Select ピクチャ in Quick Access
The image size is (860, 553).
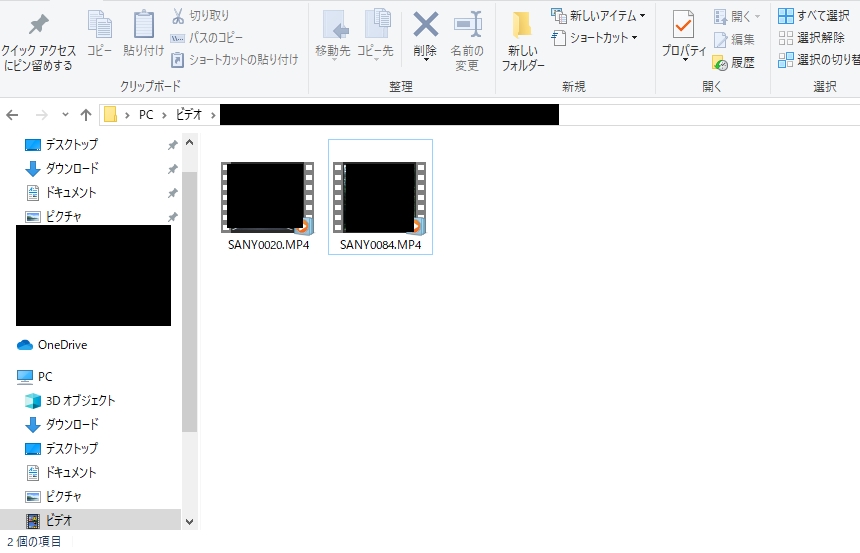click(63, 217)
